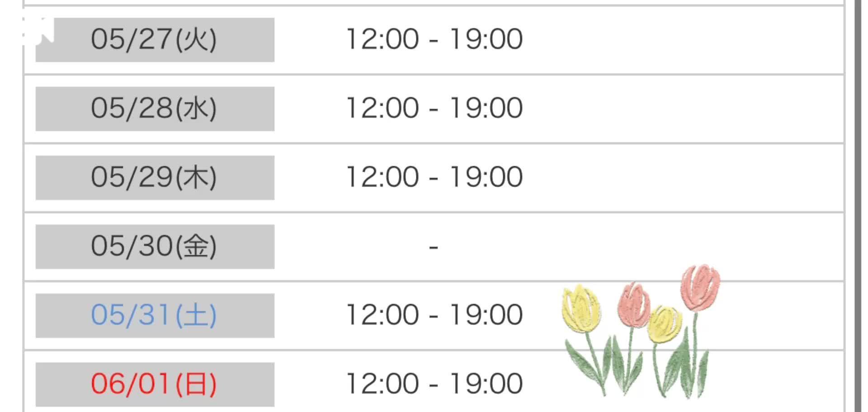Click the dash entry for 05/30

click(434, 247)
